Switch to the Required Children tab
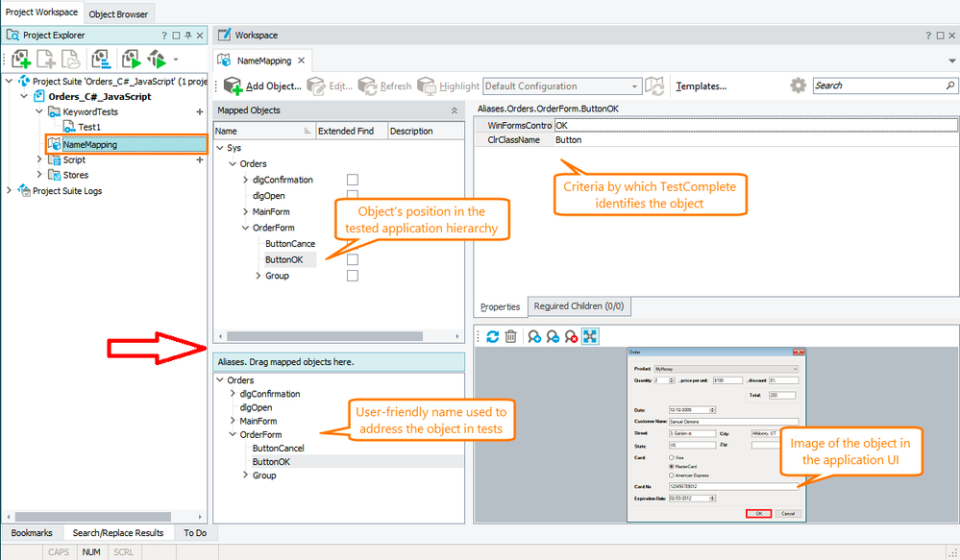The width and height of the screenshot is (960, 560). pos(579,306)
